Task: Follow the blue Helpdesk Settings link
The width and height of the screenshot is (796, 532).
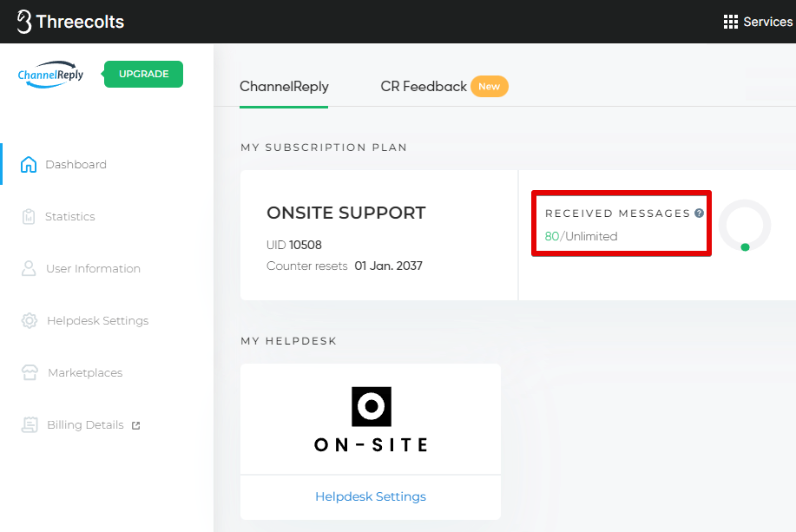Action: (x=371, y=496)
